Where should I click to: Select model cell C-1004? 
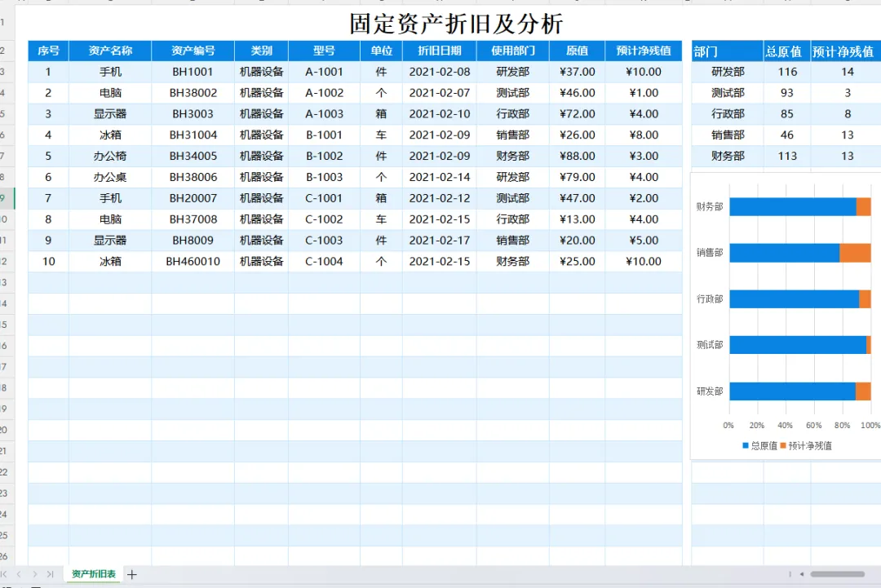[x=324, y=261]
